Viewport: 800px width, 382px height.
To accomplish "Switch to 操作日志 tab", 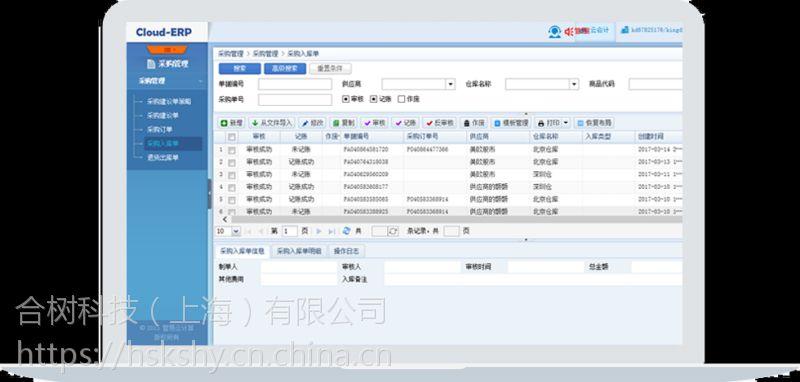I will click(346, 251).
